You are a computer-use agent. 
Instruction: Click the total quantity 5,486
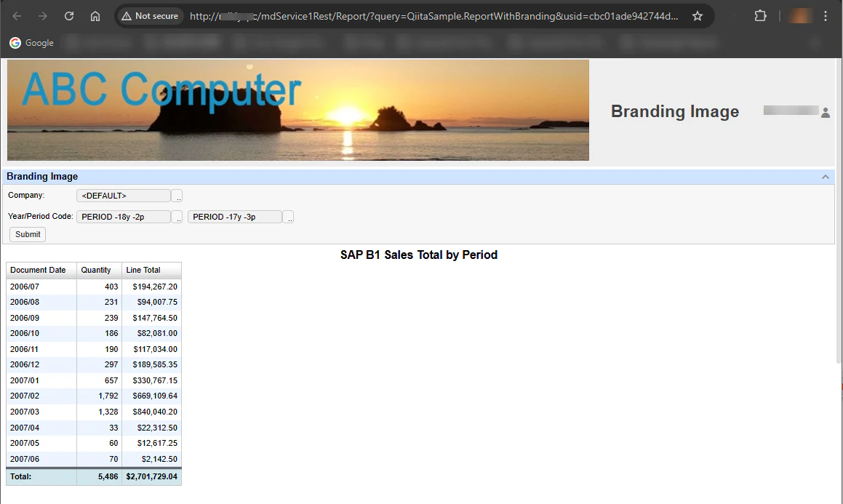[108, 476]
